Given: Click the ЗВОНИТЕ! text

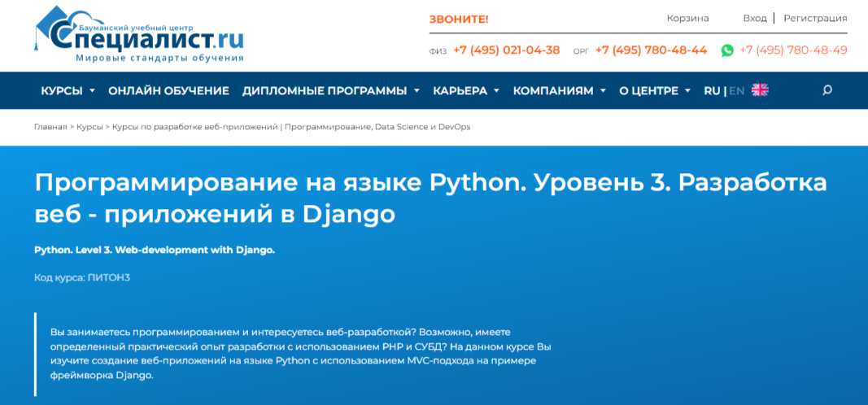Looking at the screenshot, I should pyautogui.click(x=459, y=20).
